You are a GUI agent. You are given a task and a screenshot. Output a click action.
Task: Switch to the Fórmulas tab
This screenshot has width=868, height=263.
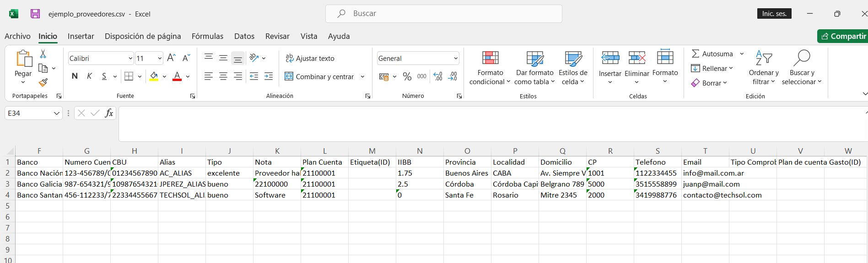[207, 36]
